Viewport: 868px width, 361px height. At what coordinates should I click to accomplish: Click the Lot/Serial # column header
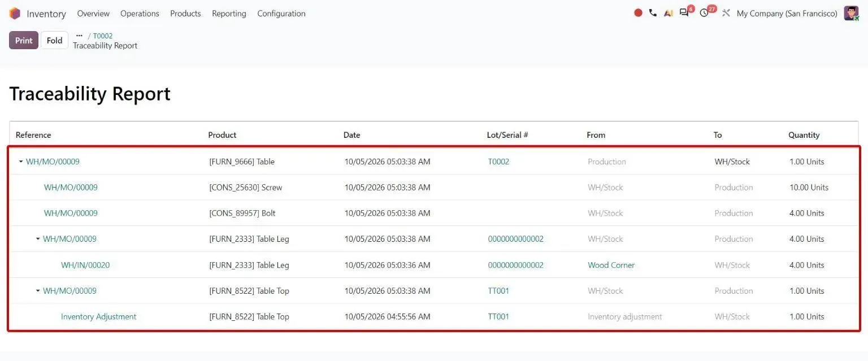pyautogui.click(x=507, y=135)
